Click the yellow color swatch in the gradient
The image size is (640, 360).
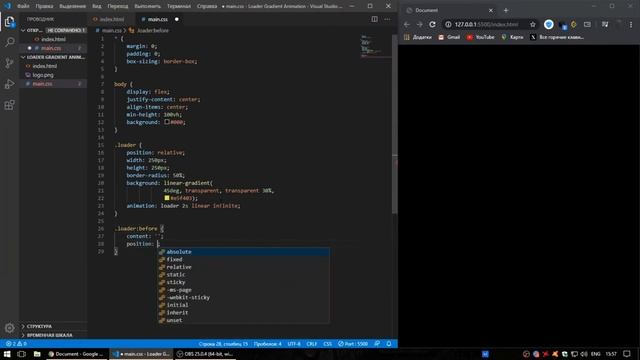[x=167, y=198]
